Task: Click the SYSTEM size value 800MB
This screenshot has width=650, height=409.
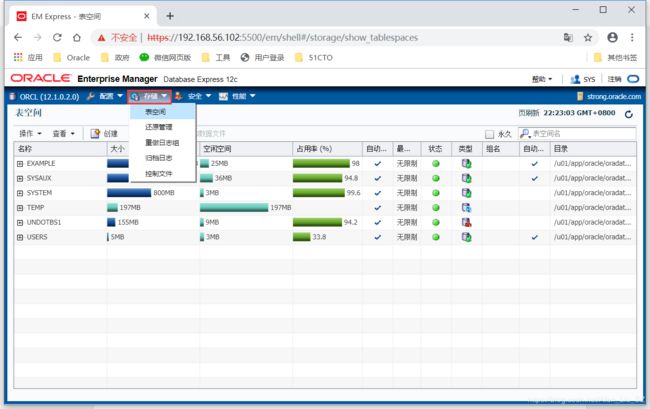Action: click(x=164, y=193)
